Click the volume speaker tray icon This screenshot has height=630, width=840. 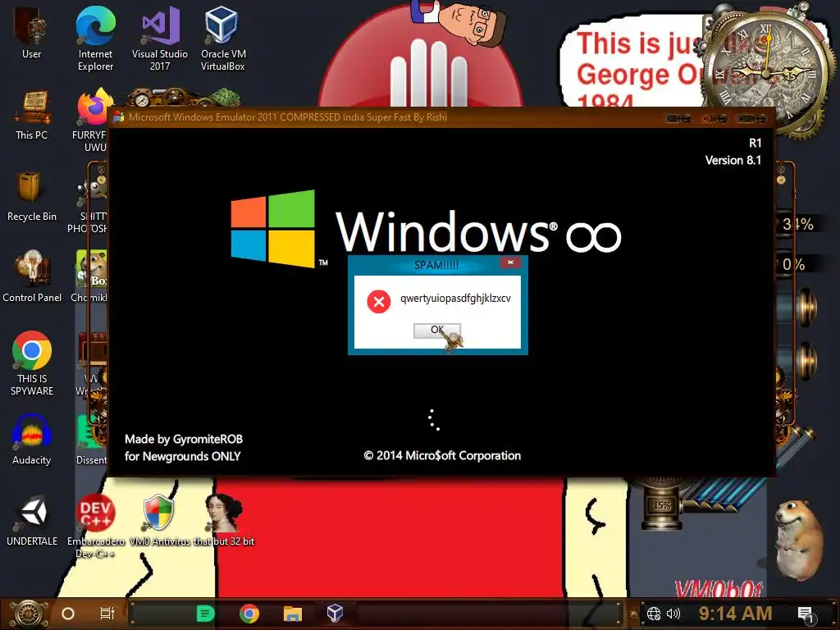click(x=673, y=614)
